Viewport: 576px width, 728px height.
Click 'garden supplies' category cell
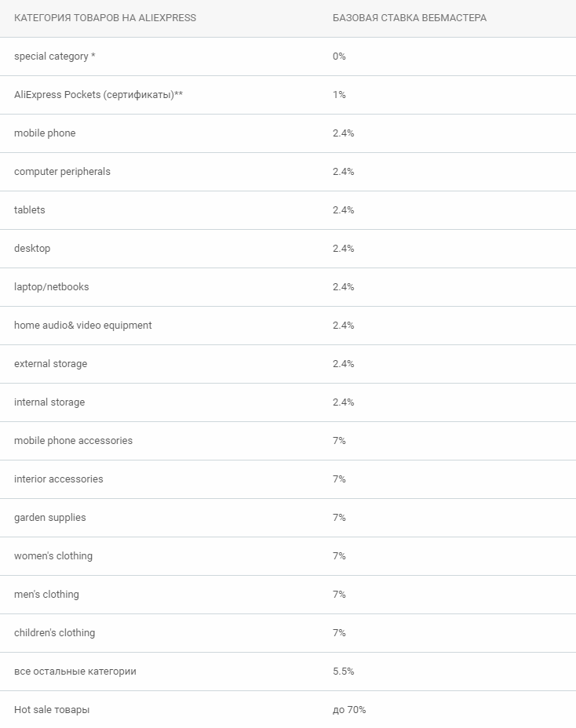click(49, 518)
